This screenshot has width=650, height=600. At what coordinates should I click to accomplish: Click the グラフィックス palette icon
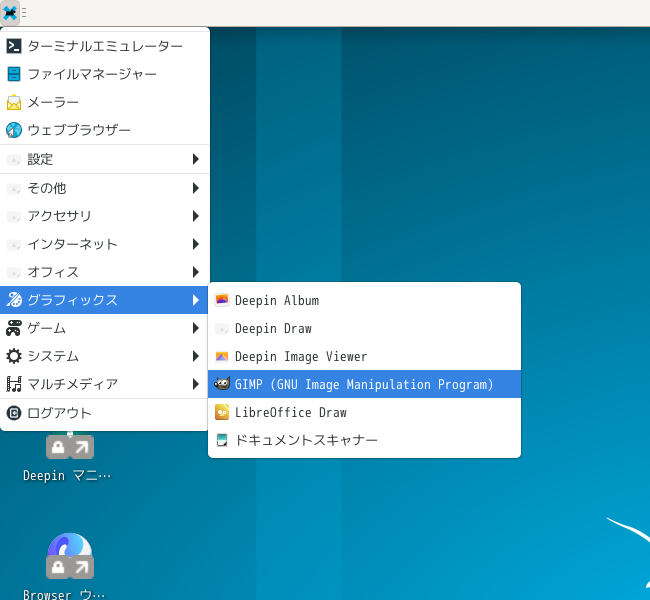coord(14,300)
